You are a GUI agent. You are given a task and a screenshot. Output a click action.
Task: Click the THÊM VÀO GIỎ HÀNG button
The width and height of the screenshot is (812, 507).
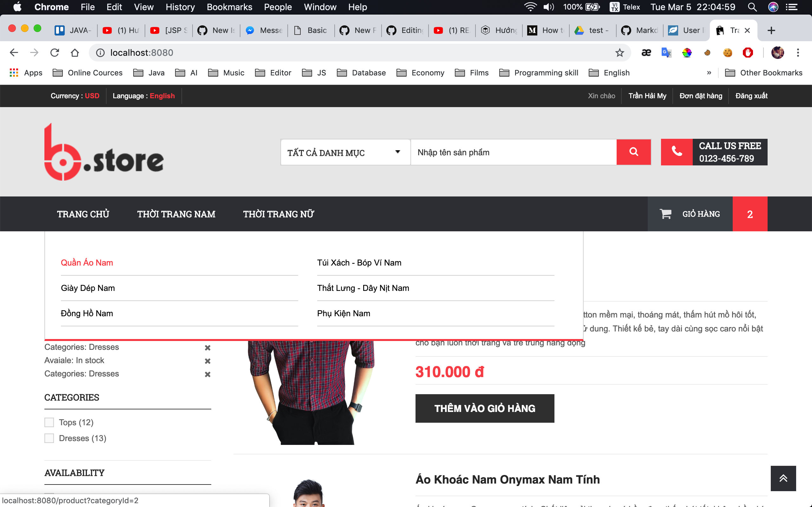(x=484, y=408)
